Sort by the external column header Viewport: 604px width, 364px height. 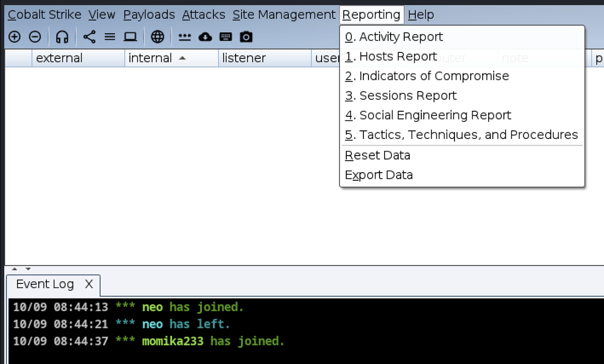pos(78,58)
